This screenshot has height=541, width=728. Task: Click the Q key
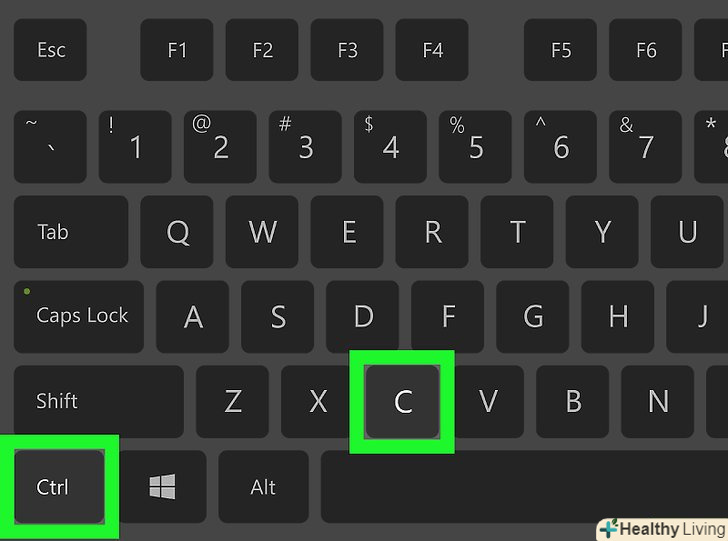click(177, 232)
